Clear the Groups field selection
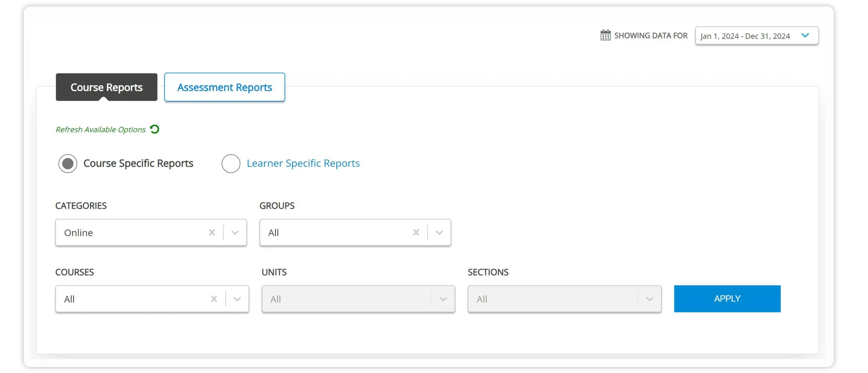 pyautogui.click(x=416, y=232)
